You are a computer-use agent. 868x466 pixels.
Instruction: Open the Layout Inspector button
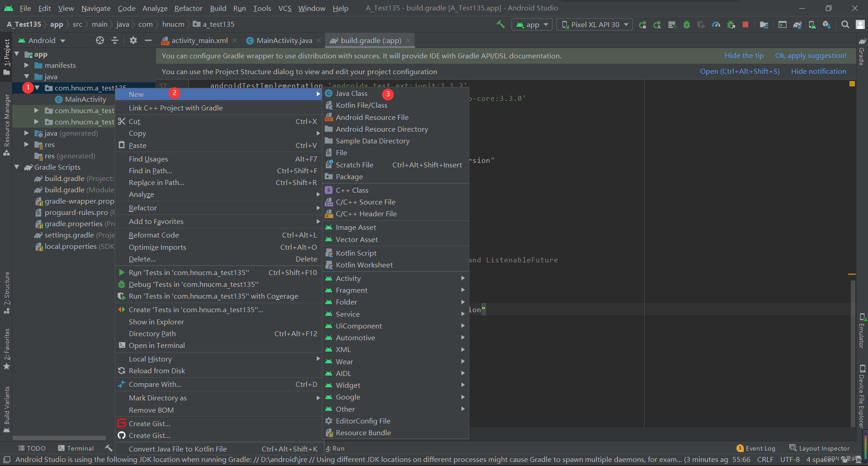click(819, 448)
